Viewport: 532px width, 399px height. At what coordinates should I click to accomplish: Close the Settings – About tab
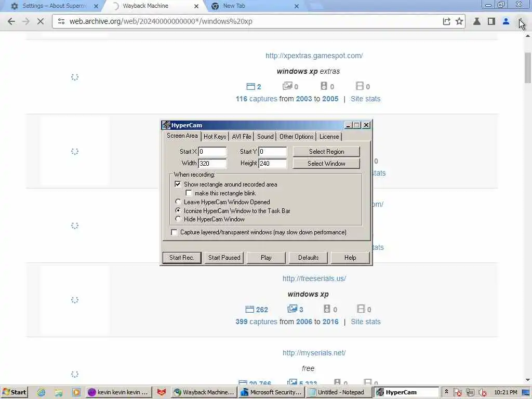[x=96, y=6]
